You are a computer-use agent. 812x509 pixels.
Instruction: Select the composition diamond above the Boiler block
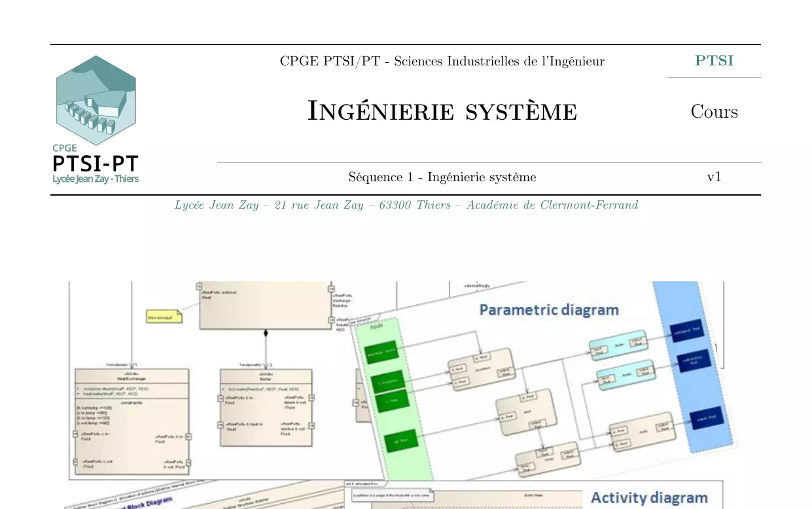point(267,332)
